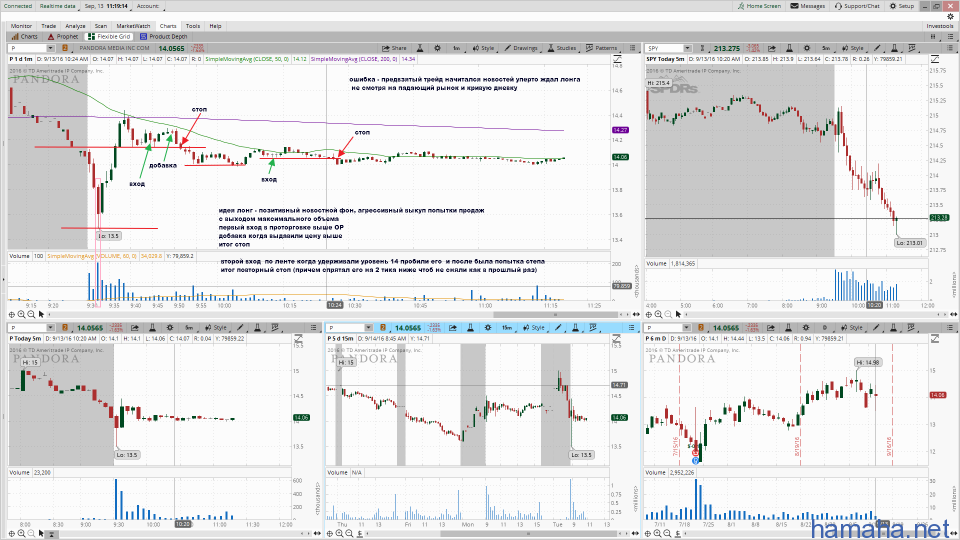Open SPY chart studies flask icon
The width and height of the screenshot is (960, 540).
coord(894,48)
